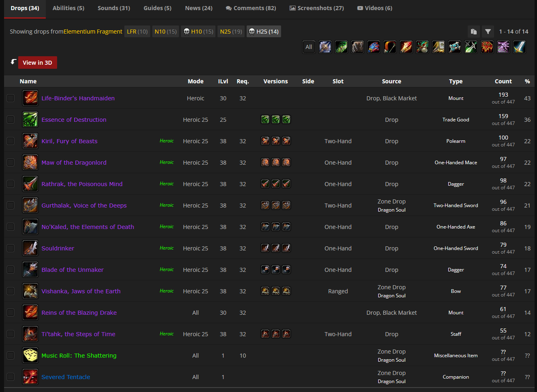Viewport: 537px width, 392px height.
Task: Check the Reins of the Blazing Drake row
Action: pos(11,312)
